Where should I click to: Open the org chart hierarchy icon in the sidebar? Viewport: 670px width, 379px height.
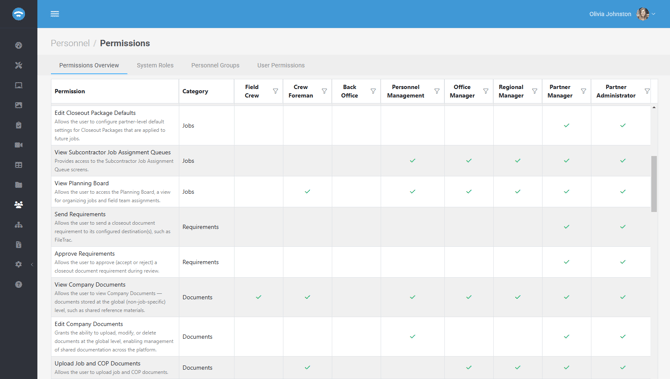point(18,225)
